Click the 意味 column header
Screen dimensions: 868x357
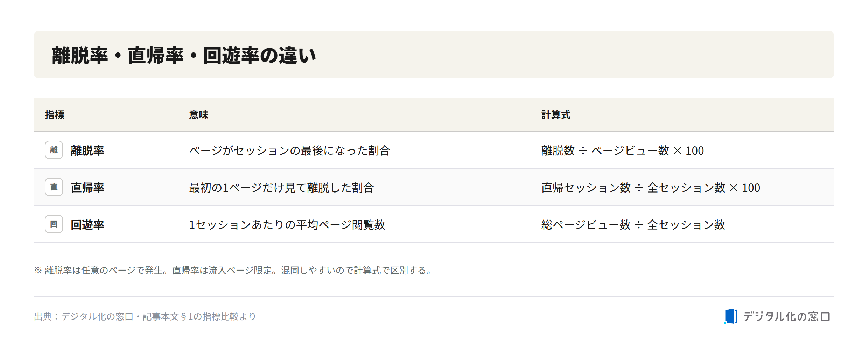[x=199, y=115]
